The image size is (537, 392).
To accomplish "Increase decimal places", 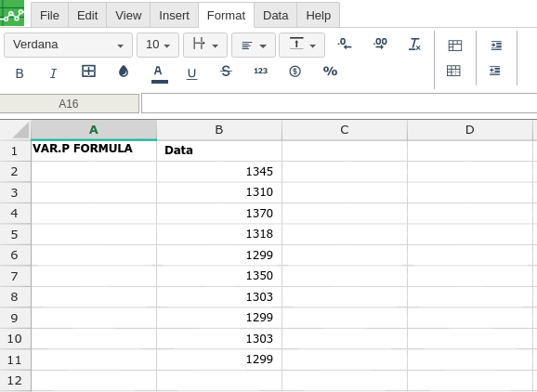I will [380, 44].
